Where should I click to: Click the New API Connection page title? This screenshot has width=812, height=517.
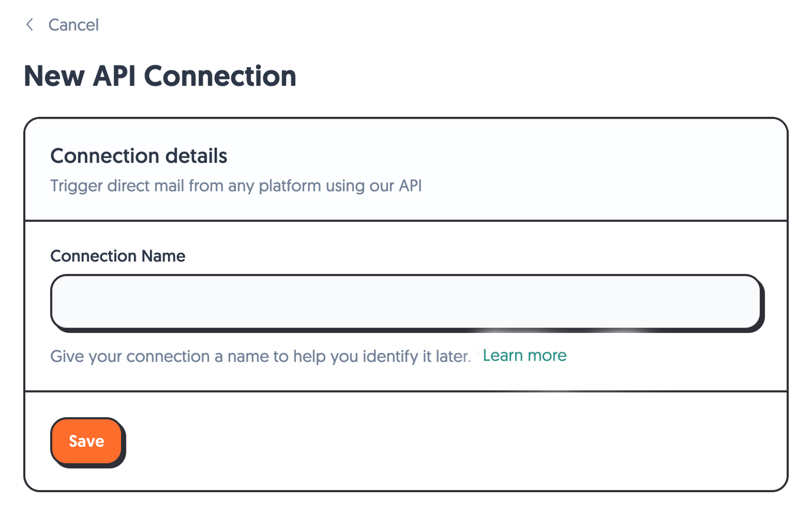(160, 76)
